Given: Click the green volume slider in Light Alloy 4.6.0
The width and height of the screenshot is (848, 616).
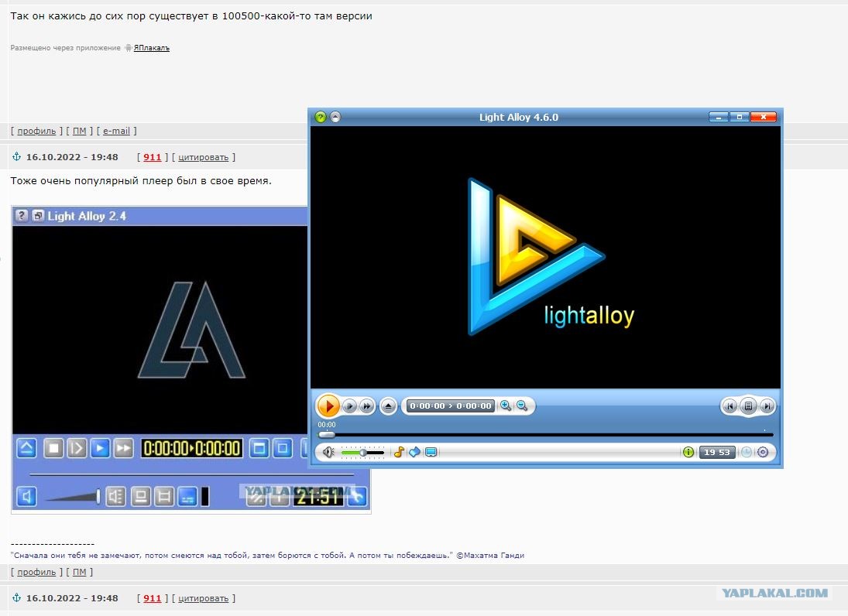Looking at the screenshot, I should (363, 452).
